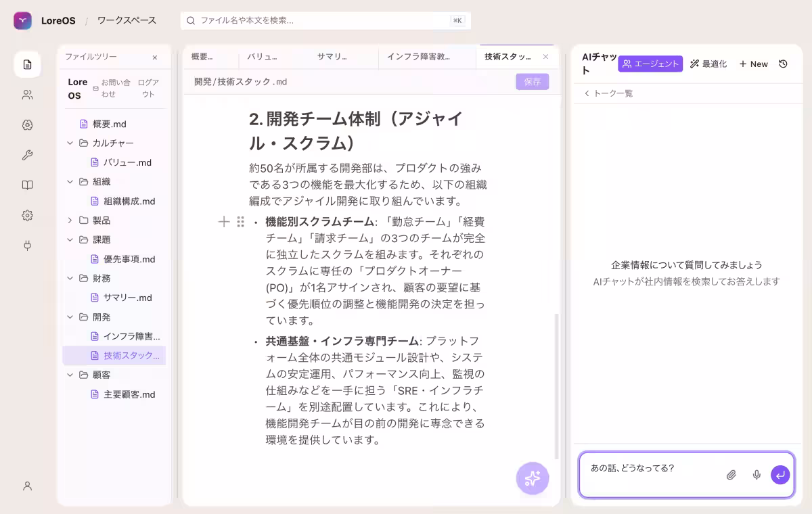Open the book library sidebar icon
812x514 pixels.
click(27, 185)
